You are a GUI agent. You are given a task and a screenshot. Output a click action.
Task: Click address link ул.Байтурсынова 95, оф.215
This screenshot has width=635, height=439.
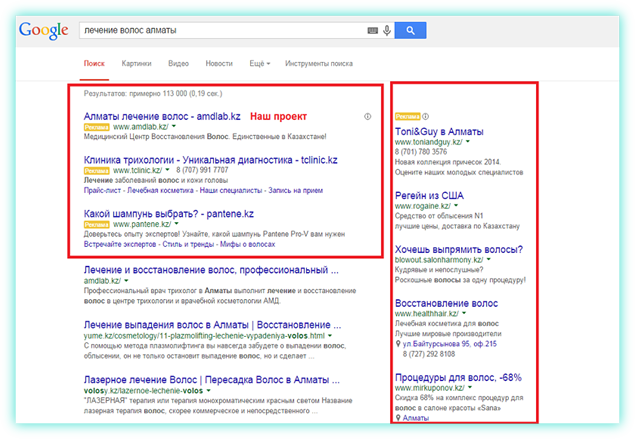(450, 344)
